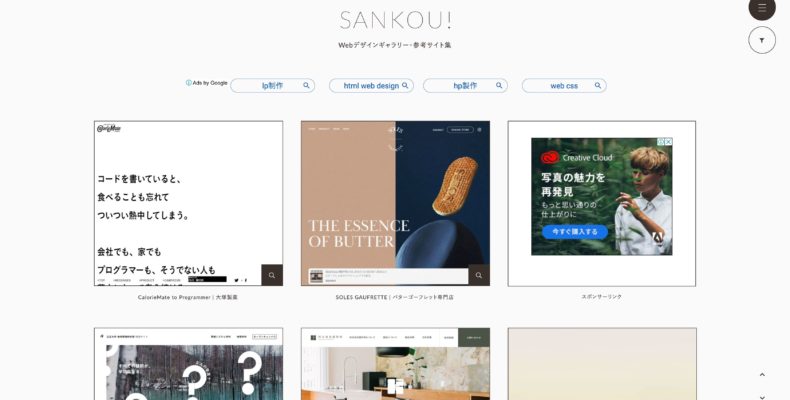Select the hp製作 search suggestion

[465, 86]
